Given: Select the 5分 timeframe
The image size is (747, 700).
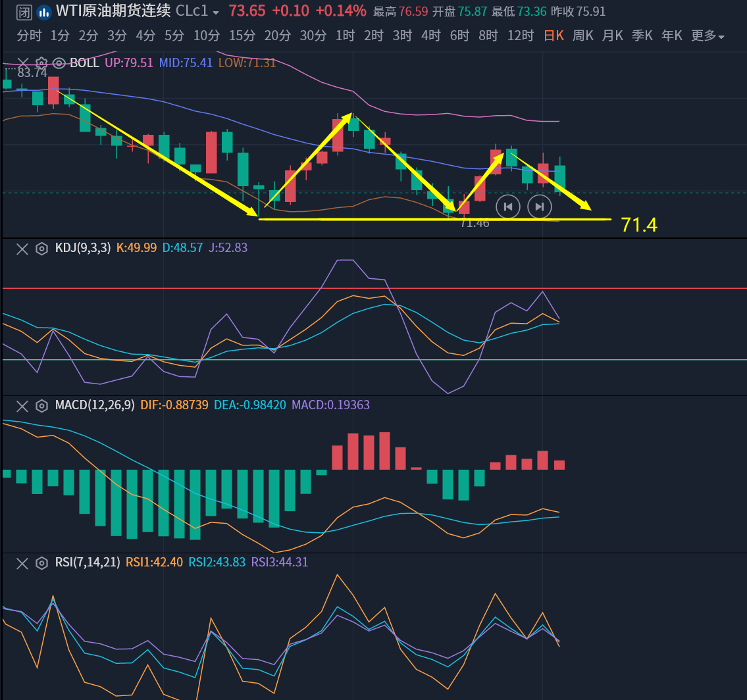Looking at the screenshot, I should [x=174, y=36].
